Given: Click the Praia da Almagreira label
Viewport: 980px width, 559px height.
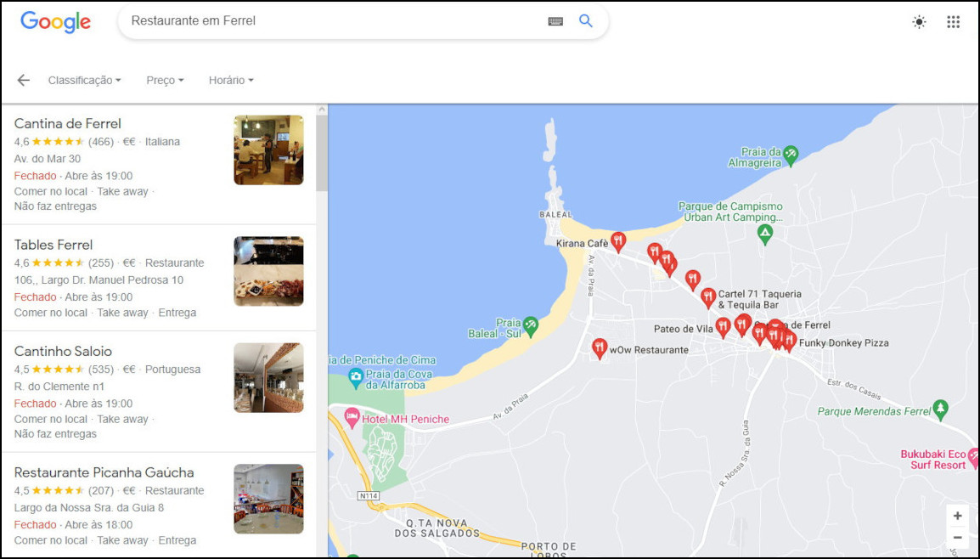Looking at the screenshot, I should pos(754,157).
